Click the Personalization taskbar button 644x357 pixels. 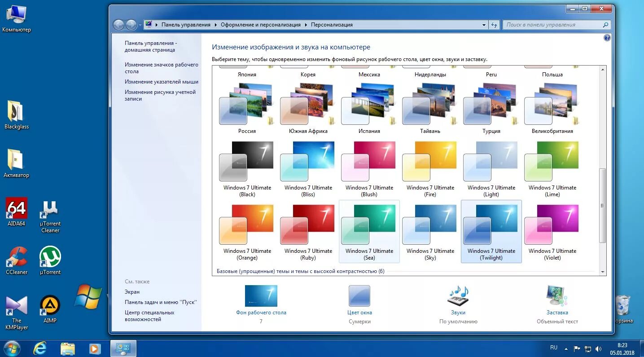(123, 348)
